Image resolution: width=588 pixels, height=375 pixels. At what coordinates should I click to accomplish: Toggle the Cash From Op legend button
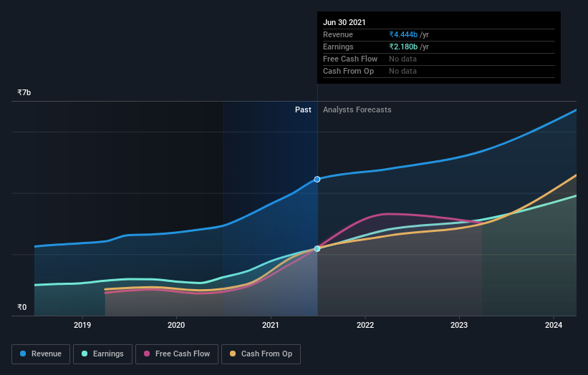(x=261, y=354)
